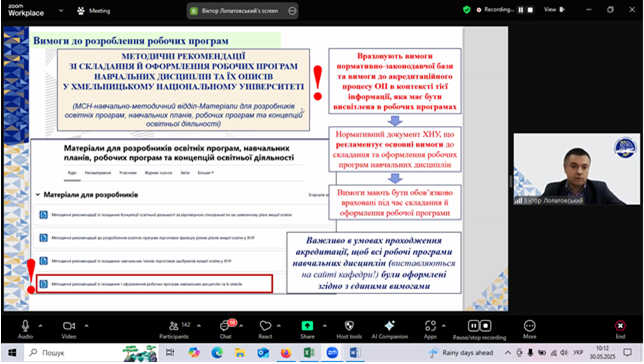Toggle the Video camera button
This screenshot has width=644, height=364.
pyautogui.click(x=69, y=329)
